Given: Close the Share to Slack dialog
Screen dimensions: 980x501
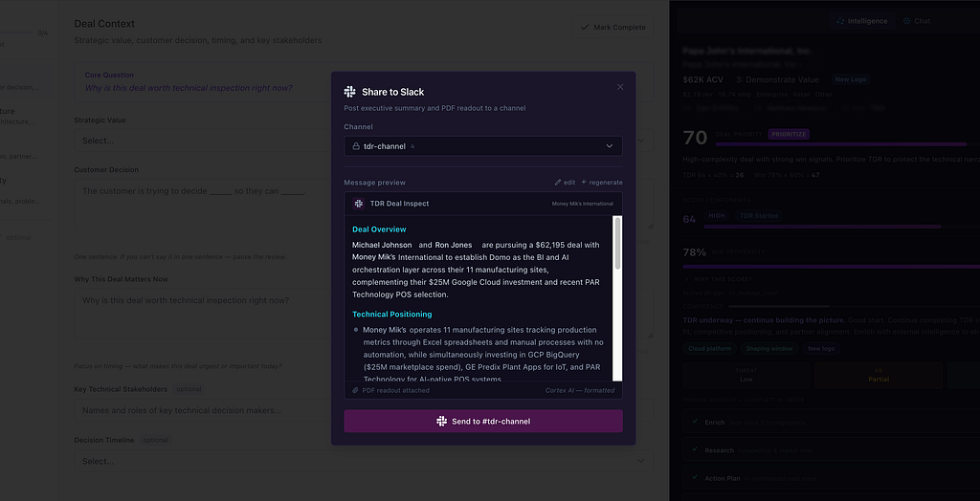Looking at the screenshot, I should tap(620, 87).
